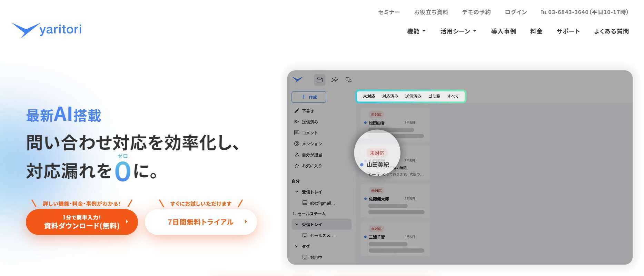Screen dimensions: 644x276
Task: Click the send arrow icon beside 送信済み
Action: (297, 122)
